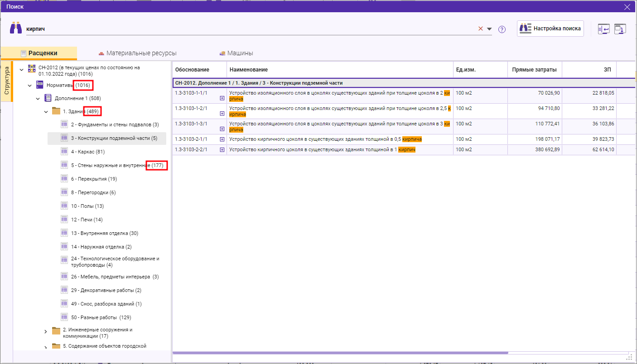Collapse the 'Дополнение 1 (508)' node
Image resolution: width=637 pixels, height=364 pixels.
(38, 98)
